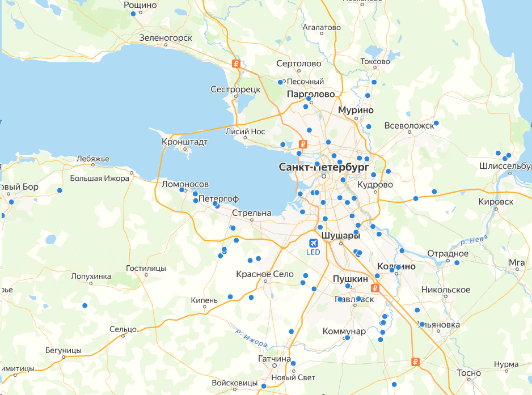
Task: Click the Сельцо label
Action: click(x=123, y=329)
